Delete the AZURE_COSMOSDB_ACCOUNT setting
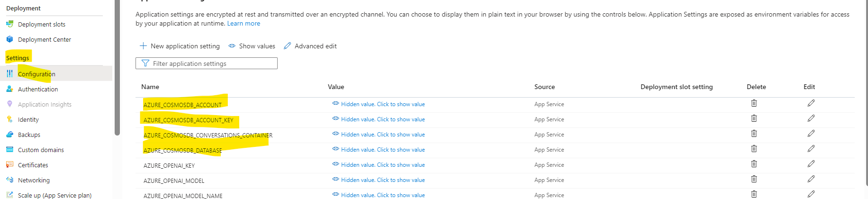 [x=754, y=103]
